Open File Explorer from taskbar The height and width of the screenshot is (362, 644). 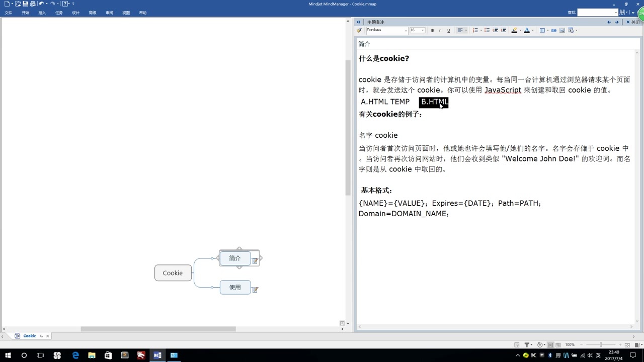92,355
